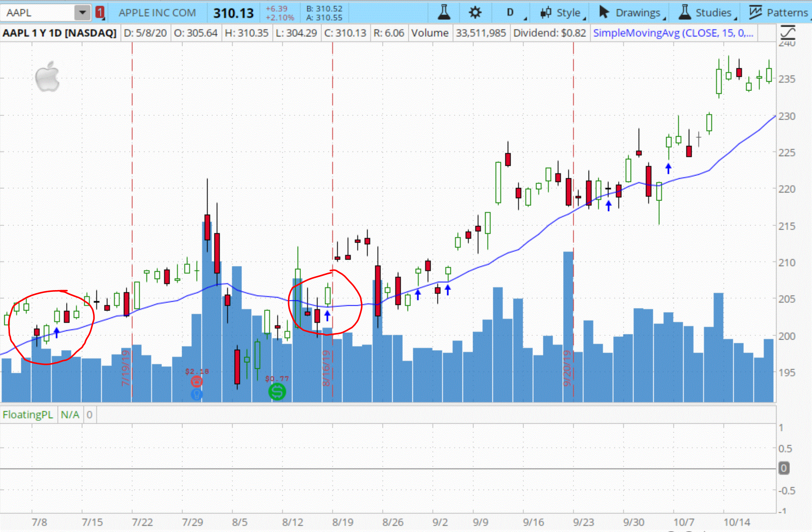
Task: Click the 9/20/19 expiration marker label
Action: [567, 367]
